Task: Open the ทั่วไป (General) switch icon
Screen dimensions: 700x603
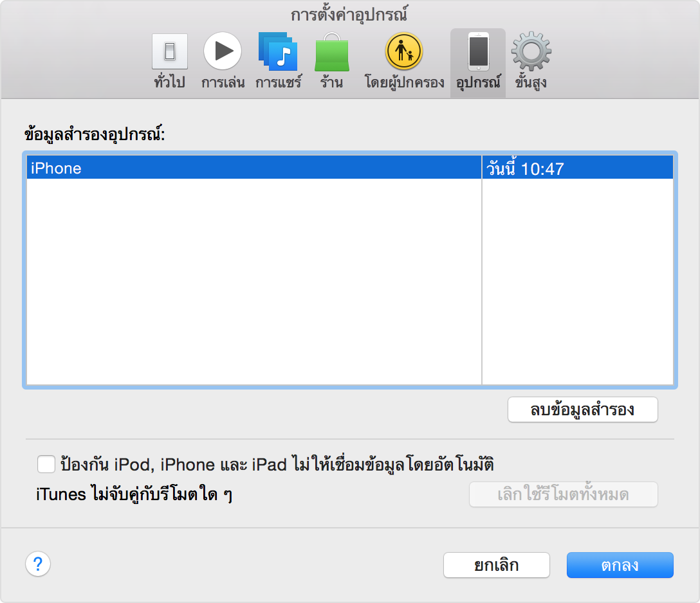Action: click(170, 52)
